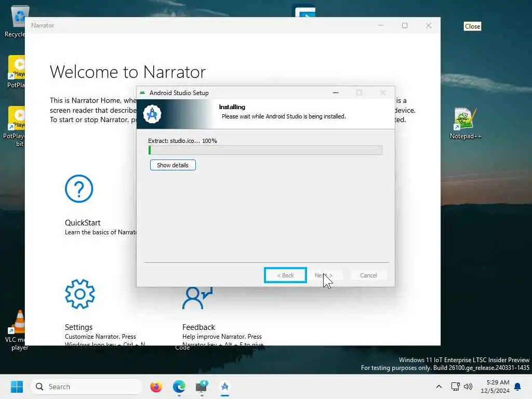Click Show details in Android Studio Setup

pos(172,165)
